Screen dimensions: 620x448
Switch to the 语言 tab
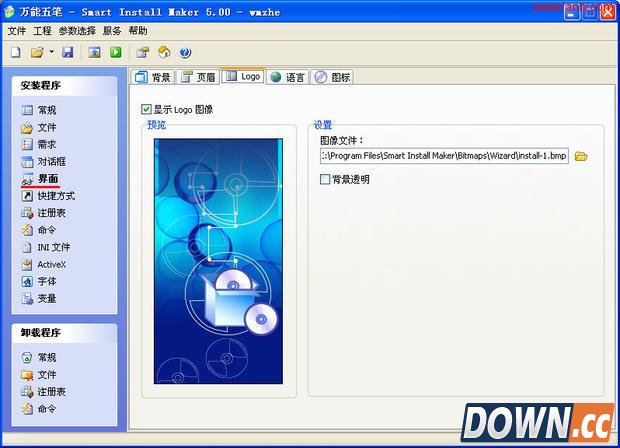tap(287, 77)
